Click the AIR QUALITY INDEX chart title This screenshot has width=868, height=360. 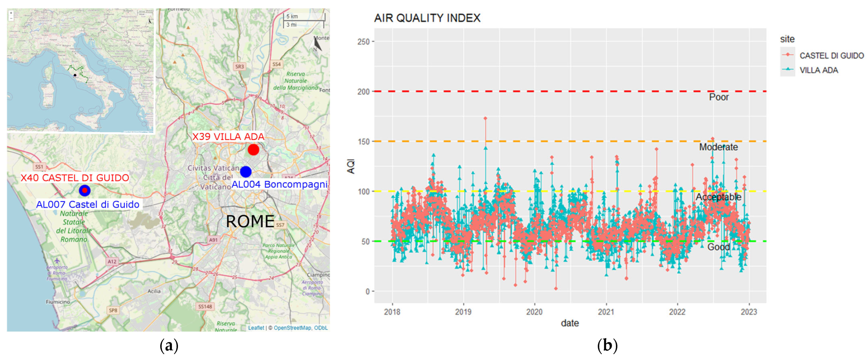pyautogui.click(x=427, y=18)
